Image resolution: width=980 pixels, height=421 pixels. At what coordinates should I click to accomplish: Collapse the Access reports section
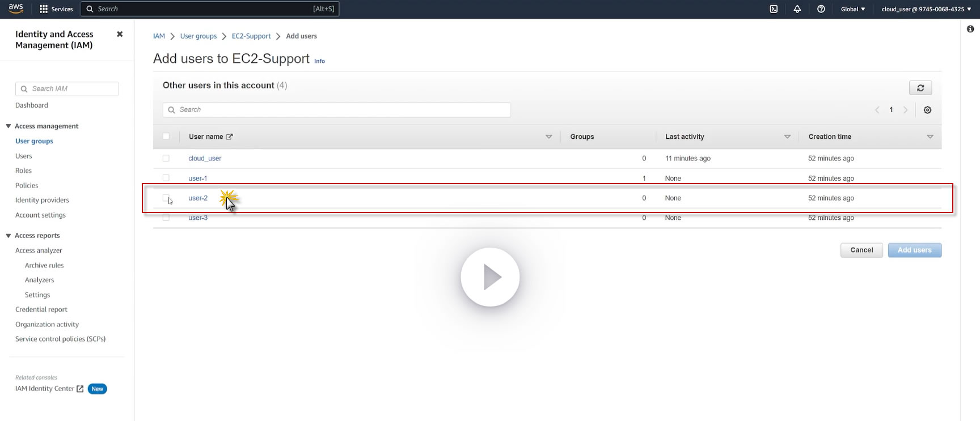pos(9,236)
